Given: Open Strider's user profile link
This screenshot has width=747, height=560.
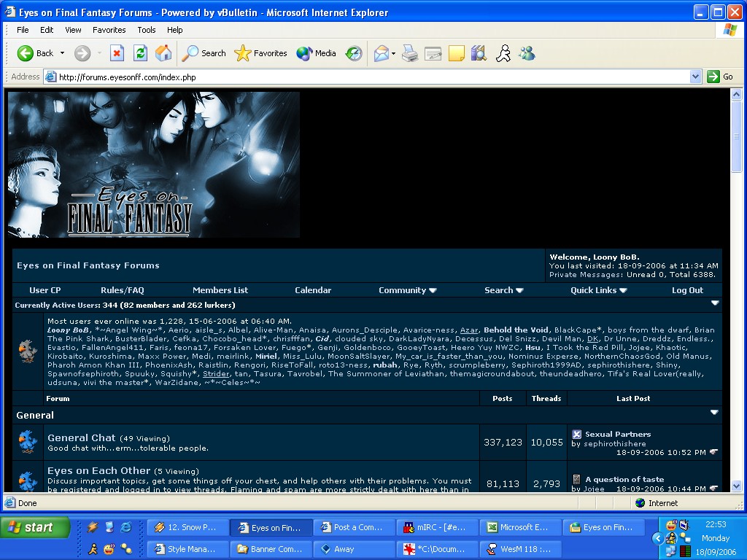Looking at the screenshot, I should pyautogui.click(x=216, y=373).
